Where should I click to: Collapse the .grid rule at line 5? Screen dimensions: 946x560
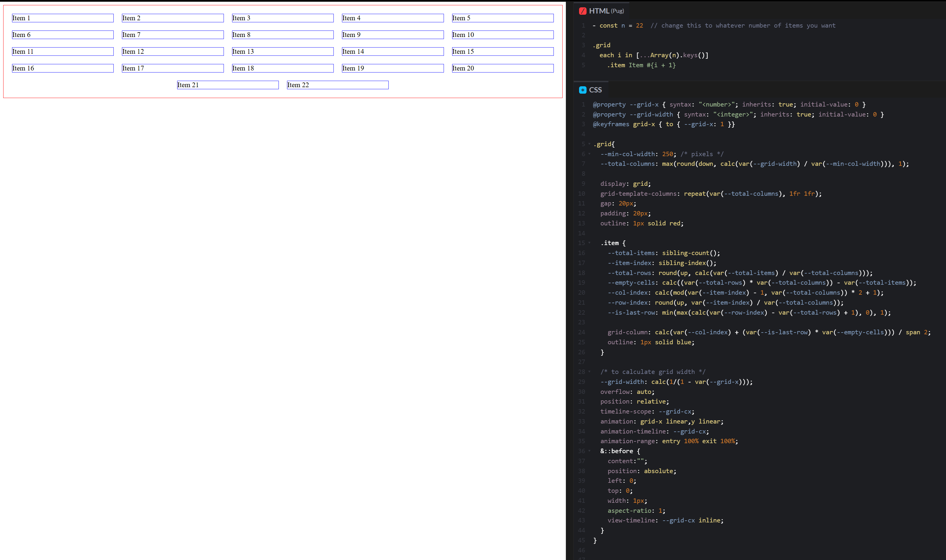pos(589,144)
